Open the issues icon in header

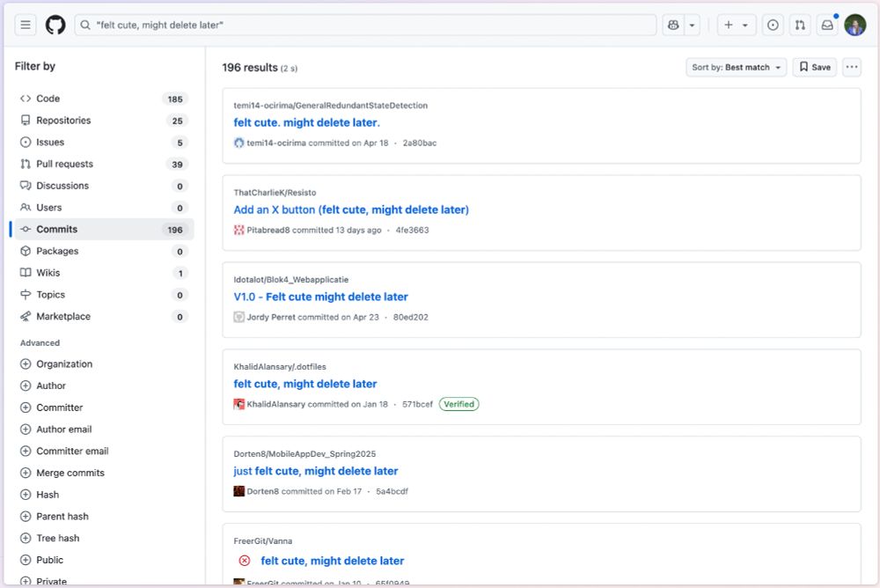(x=773, y=25)
